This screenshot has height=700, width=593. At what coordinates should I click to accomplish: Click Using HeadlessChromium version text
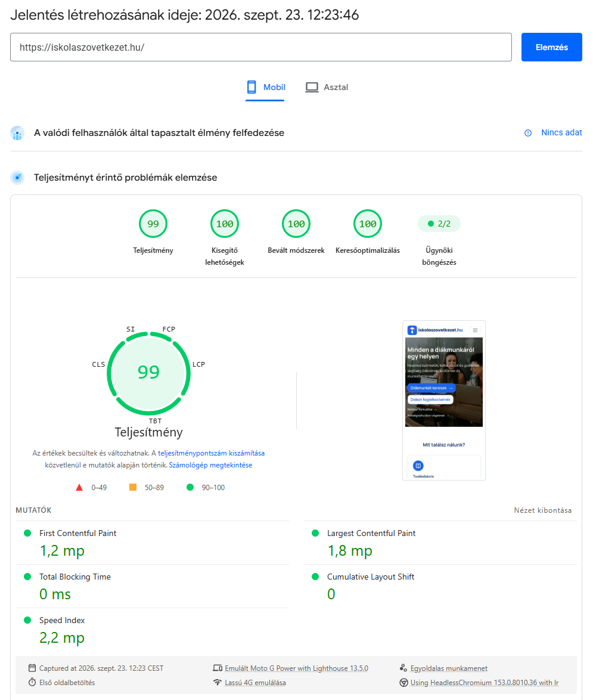[x=485, y=683]
